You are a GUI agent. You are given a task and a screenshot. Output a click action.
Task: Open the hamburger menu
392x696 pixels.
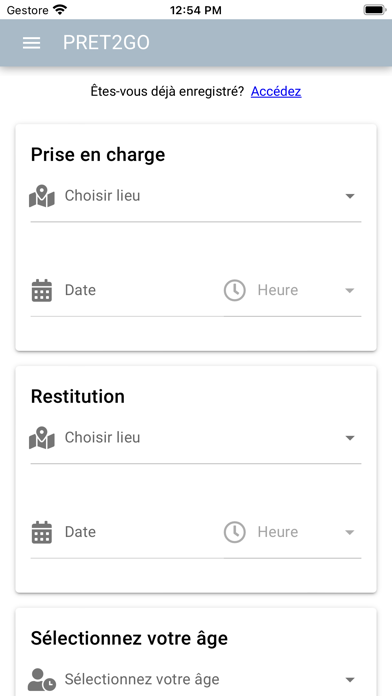coord(32,43)
